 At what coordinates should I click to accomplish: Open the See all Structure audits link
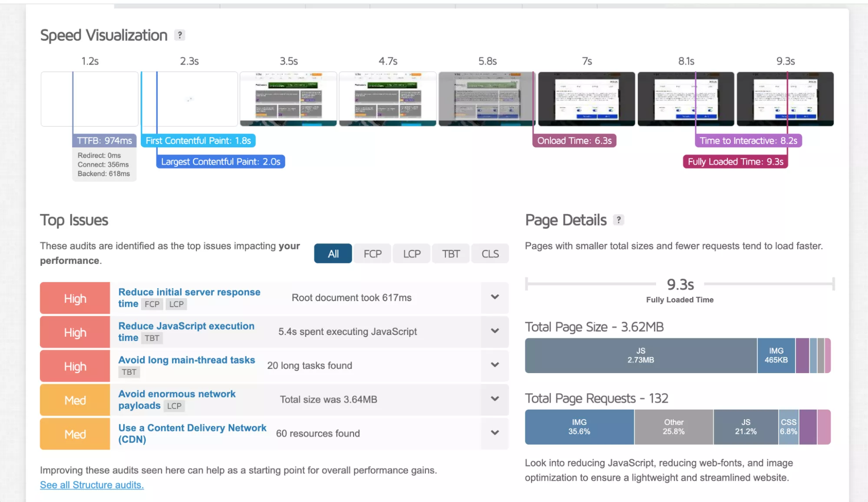point(92,485)
